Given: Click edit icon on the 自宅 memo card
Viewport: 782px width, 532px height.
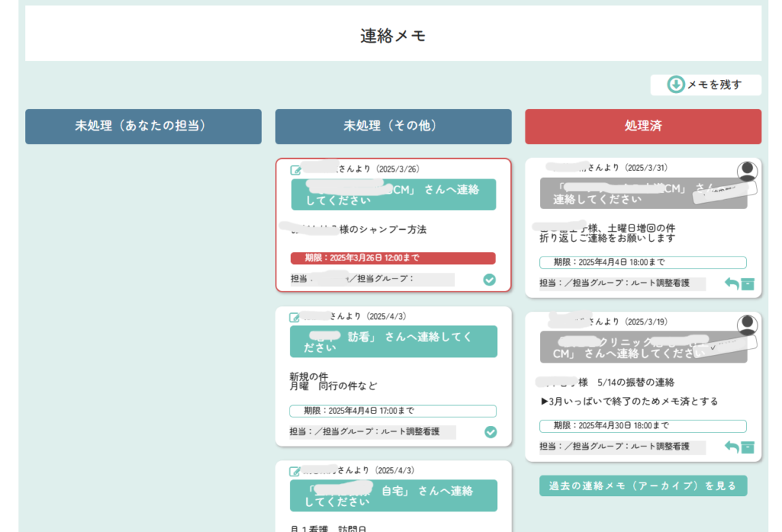Looking at the screenshot, I should 295,471.
